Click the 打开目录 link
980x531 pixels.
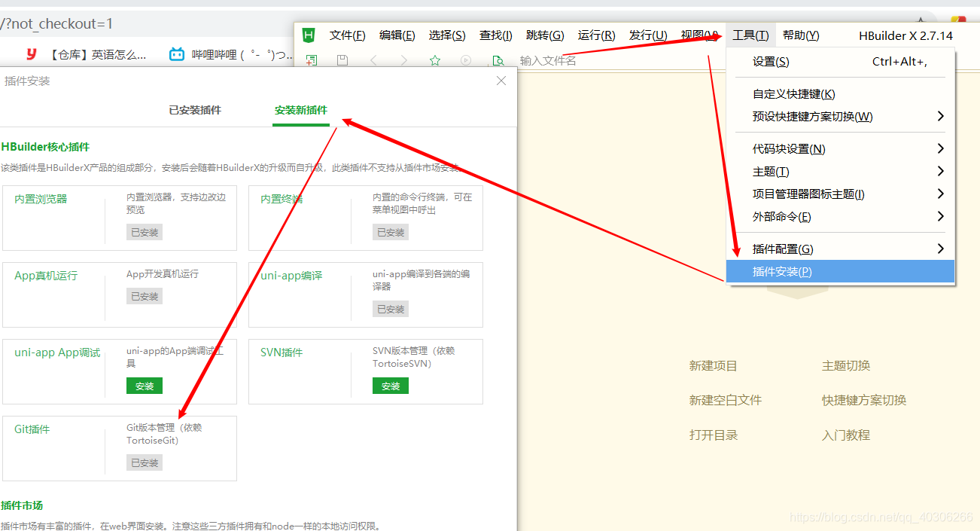pyautogui.click(x=714, y=435)
